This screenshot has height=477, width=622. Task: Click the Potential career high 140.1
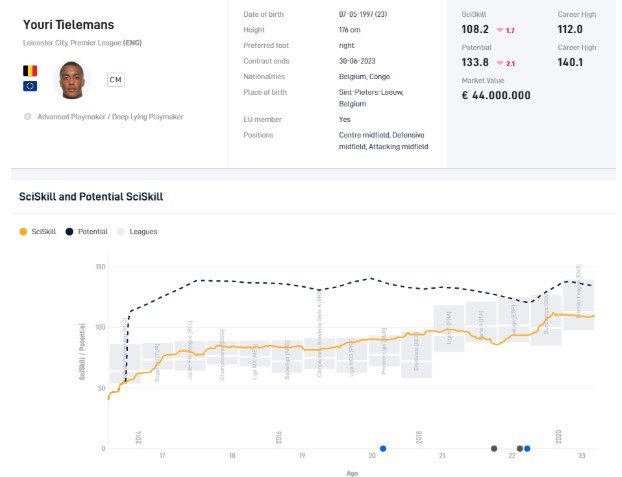[x=570, y=62]
